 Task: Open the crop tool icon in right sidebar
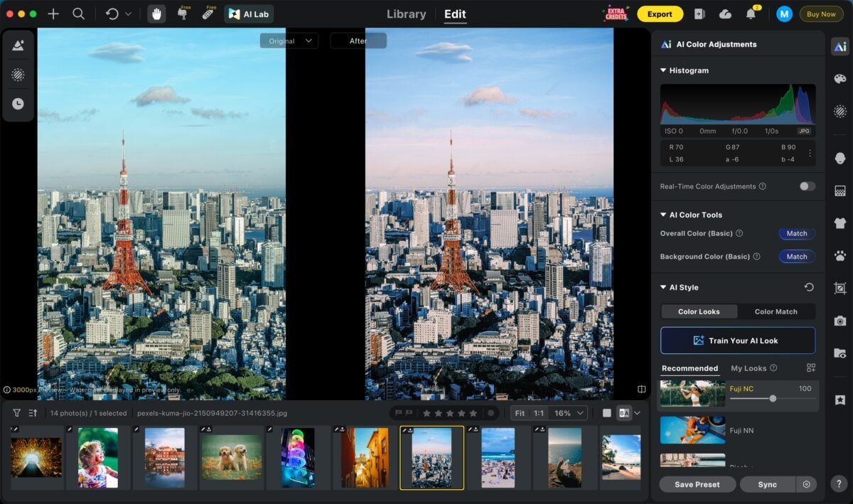coord(840,288)
